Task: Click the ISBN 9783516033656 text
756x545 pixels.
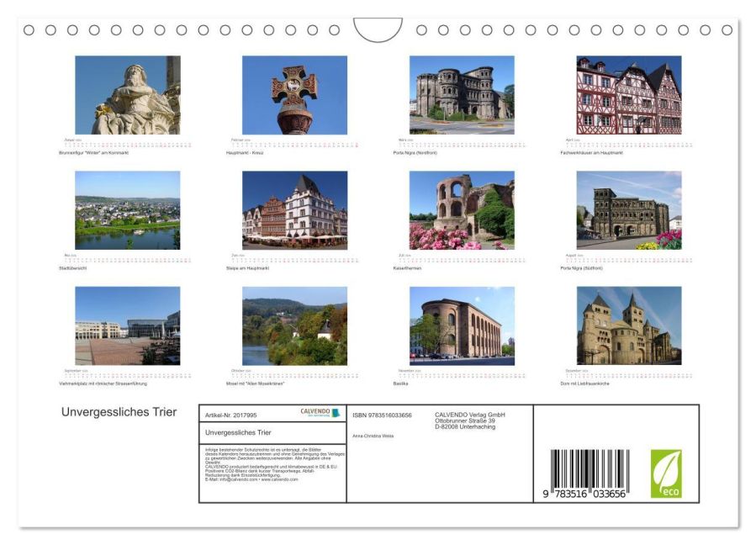Action: click(x=382, y=415)
